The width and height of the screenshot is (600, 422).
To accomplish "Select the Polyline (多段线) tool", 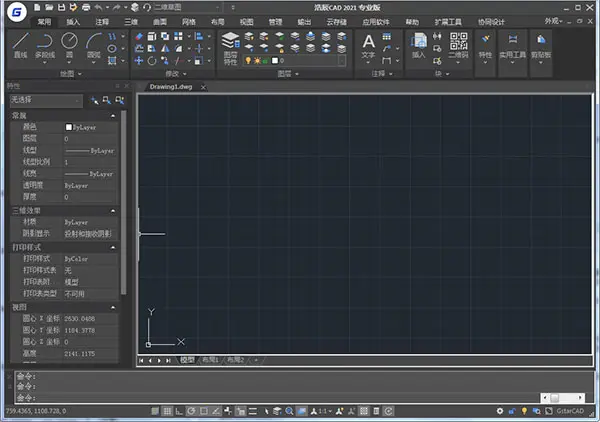I will 45,45.
